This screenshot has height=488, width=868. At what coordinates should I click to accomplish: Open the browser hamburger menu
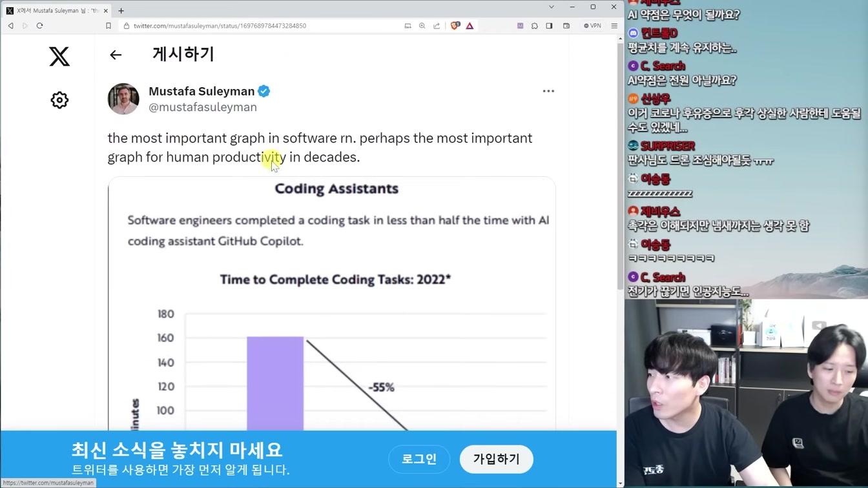pos(614,26)
